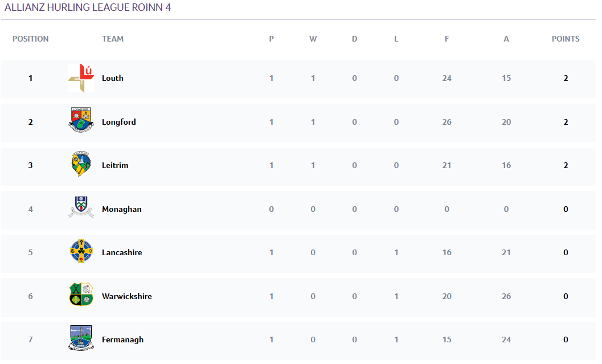This screenshot has width=602, height=364.
Task: Click the Allianz Hurling League Roinn 4 heading
Action: click(88, 7)
